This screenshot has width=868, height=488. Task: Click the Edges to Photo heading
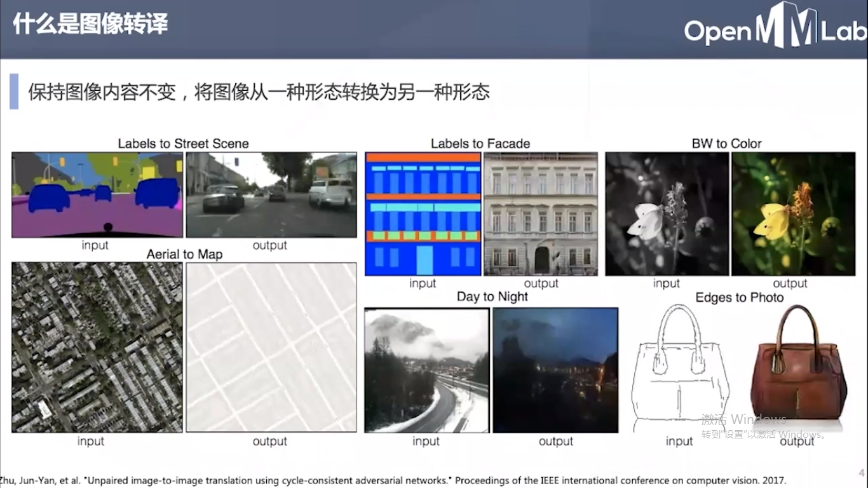coord(740,297)
